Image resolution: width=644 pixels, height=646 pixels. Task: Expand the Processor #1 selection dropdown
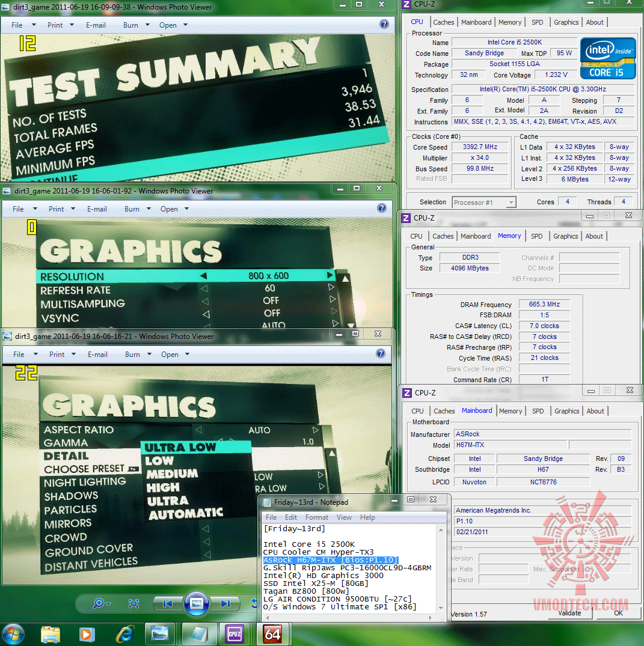pyautogui.click(x=511, y=203)
